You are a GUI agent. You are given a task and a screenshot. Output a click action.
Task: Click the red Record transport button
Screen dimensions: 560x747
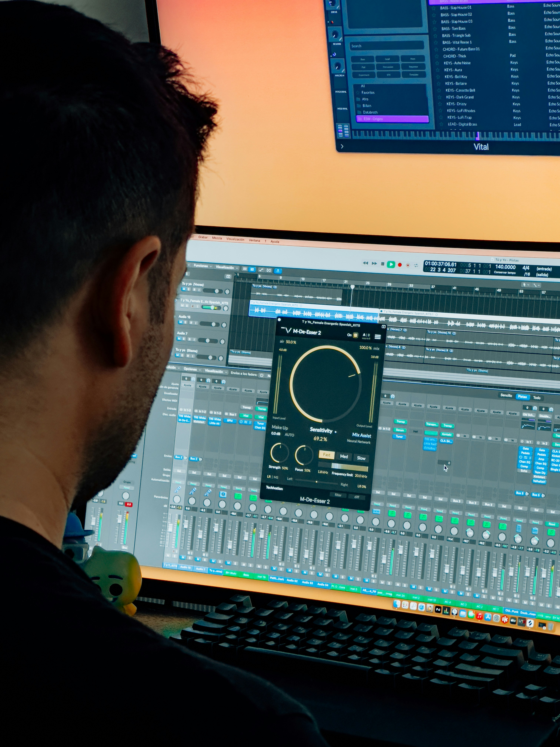pos(400,265)
